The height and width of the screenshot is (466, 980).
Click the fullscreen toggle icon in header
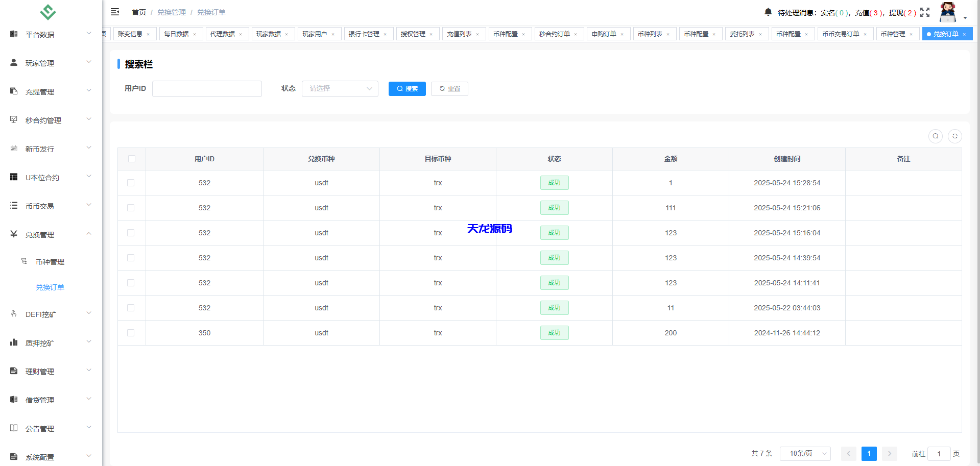(924, 12)
